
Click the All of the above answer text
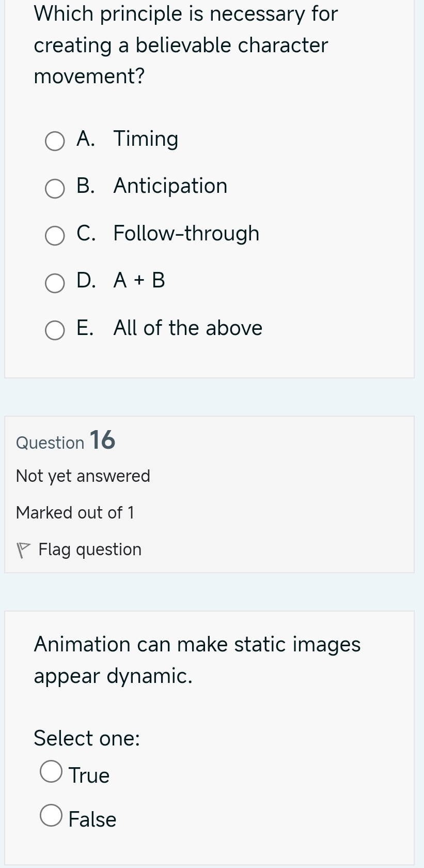tap(187, 328)
